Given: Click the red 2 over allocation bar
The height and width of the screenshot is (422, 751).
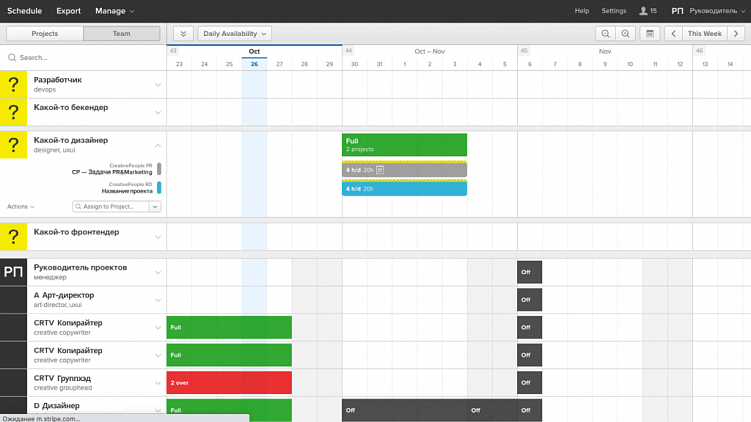Looking at the screenshot, I should 229,383.
